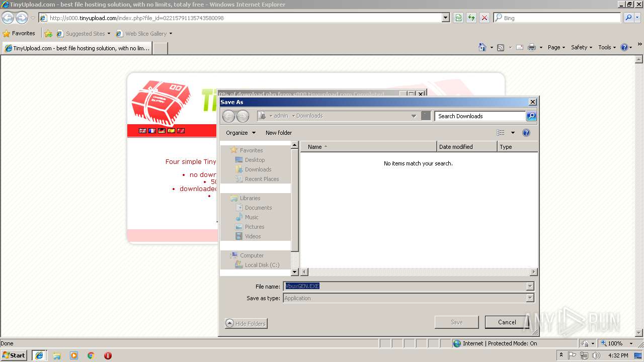Select Downloads in the navigation pane
Viewport: 644px width, 362px height.
point(258,169)
